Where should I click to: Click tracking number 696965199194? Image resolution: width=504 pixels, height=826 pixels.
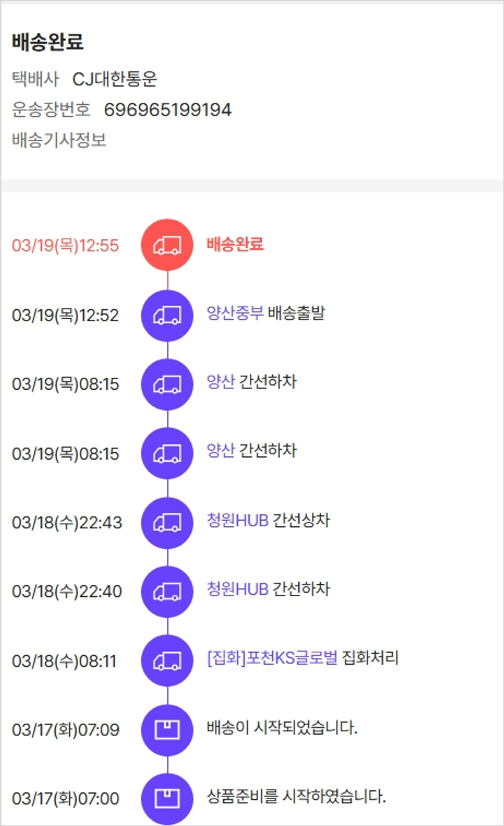point(167,110)
